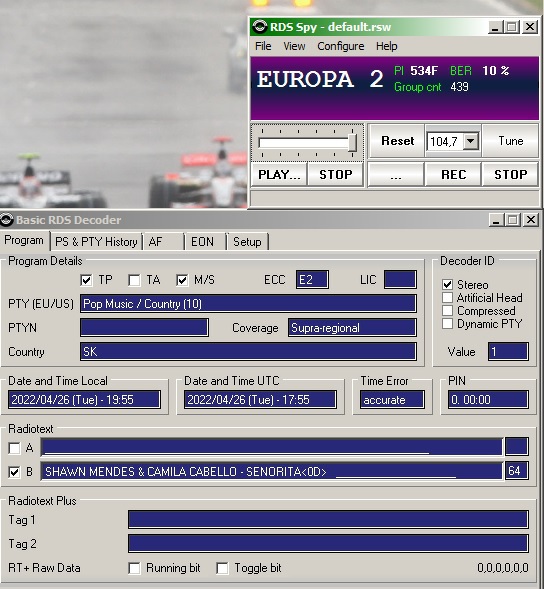Click the Radiotext B length value 64

tap(517, 471)
